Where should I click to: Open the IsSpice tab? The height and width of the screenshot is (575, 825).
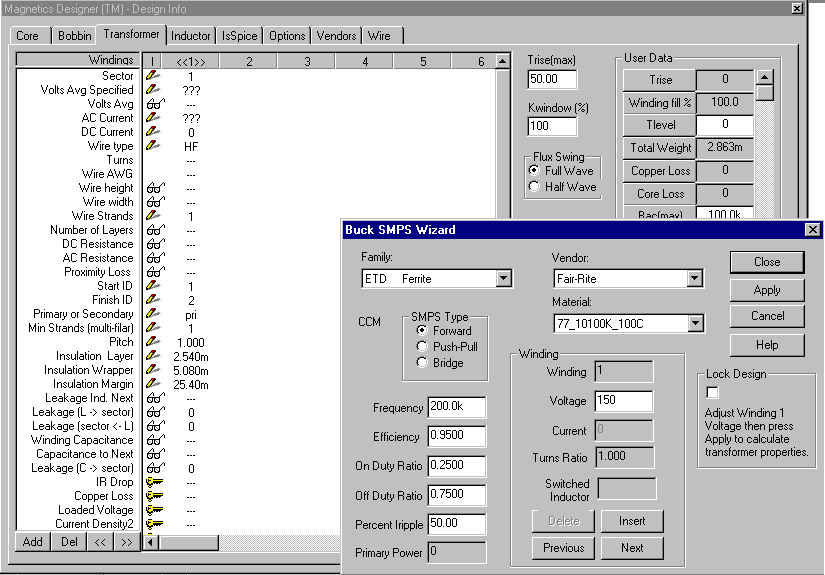pyautogui.click(x=240, y=36)
